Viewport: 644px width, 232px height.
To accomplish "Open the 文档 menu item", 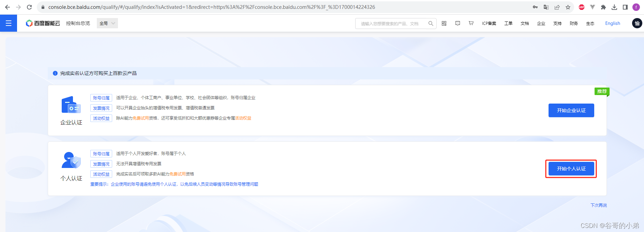I will [x=525, y=24].
